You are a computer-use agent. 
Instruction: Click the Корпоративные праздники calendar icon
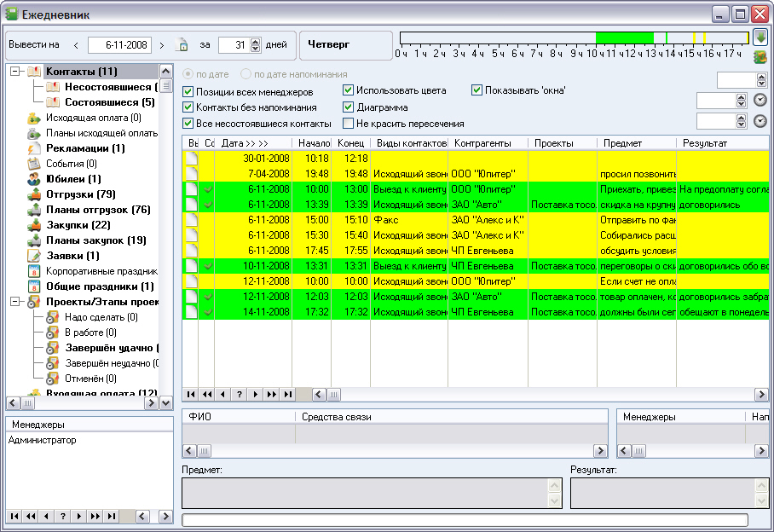click(34, 271)
